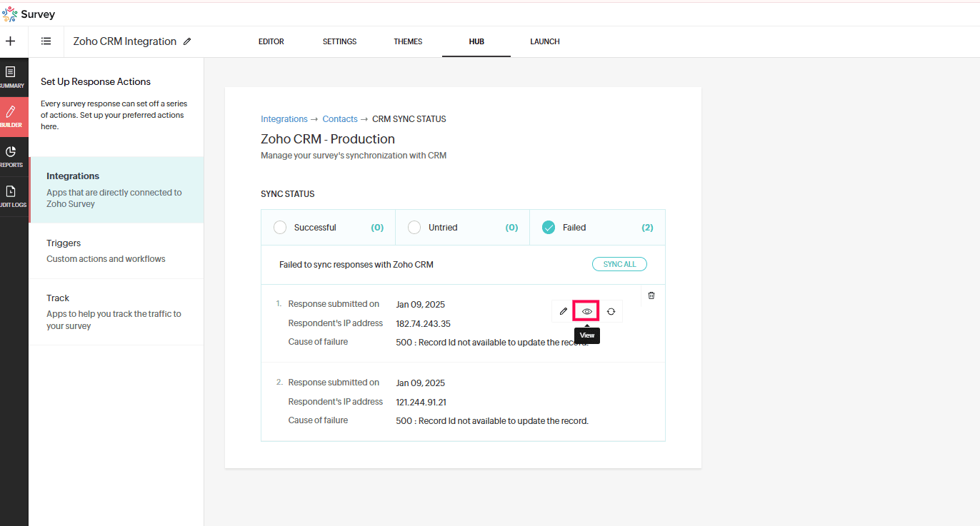Switch to the Launch tab
Image resolution: width=980 pixels, height=526 pixels.
(545, 41)
